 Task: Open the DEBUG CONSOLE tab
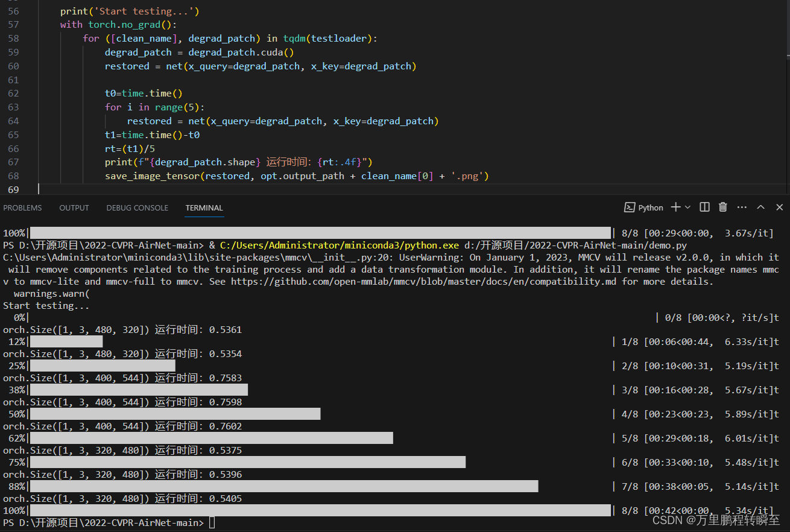click(137, 207)
